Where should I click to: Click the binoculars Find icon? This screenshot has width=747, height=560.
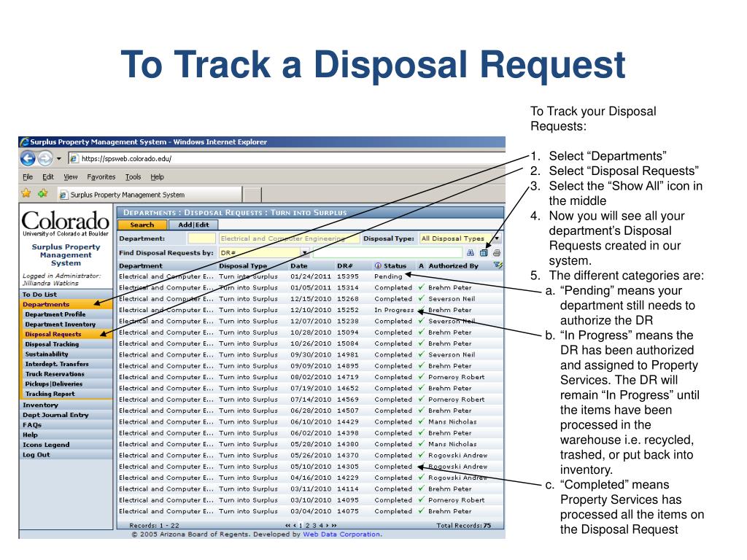click(471, 253)
